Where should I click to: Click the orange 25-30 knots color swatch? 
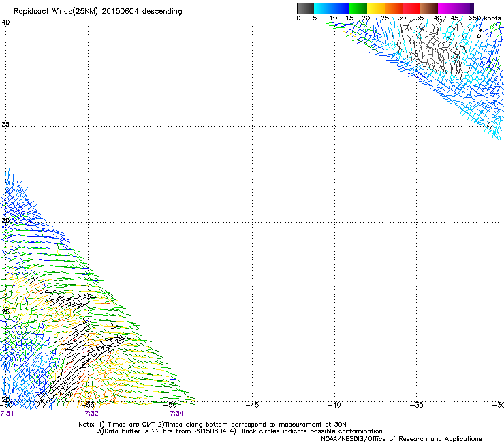pyautogui.click(x=394, y=8)
